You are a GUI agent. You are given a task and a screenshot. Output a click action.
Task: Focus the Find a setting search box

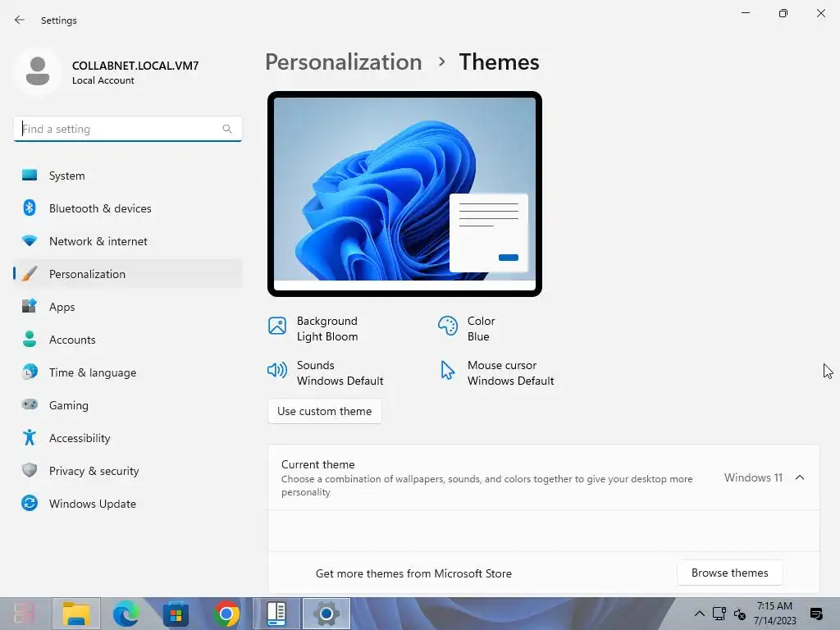[127, 129]
